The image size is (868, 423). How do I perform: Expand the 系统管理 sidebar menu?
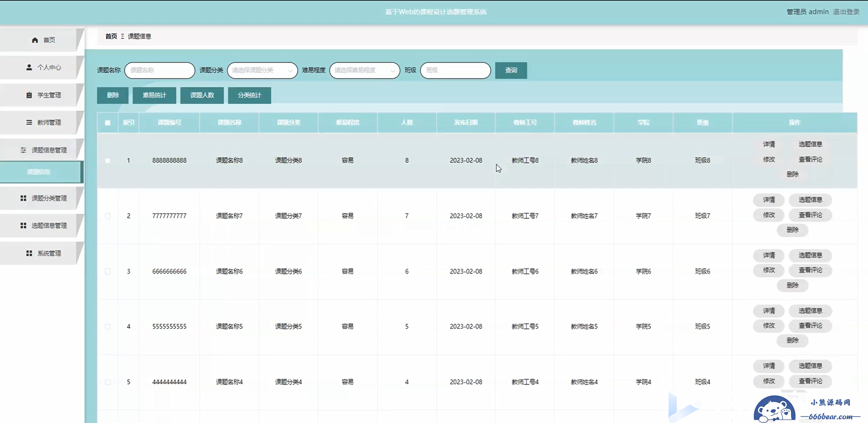click(49, 253)
